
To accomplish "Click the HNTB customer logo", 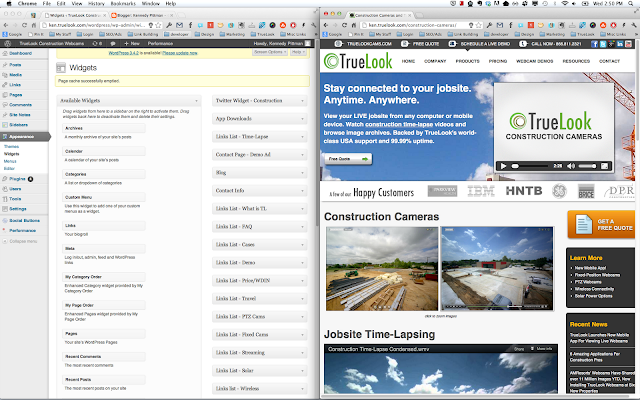I will pyautogui.click(x=524, y=191).
